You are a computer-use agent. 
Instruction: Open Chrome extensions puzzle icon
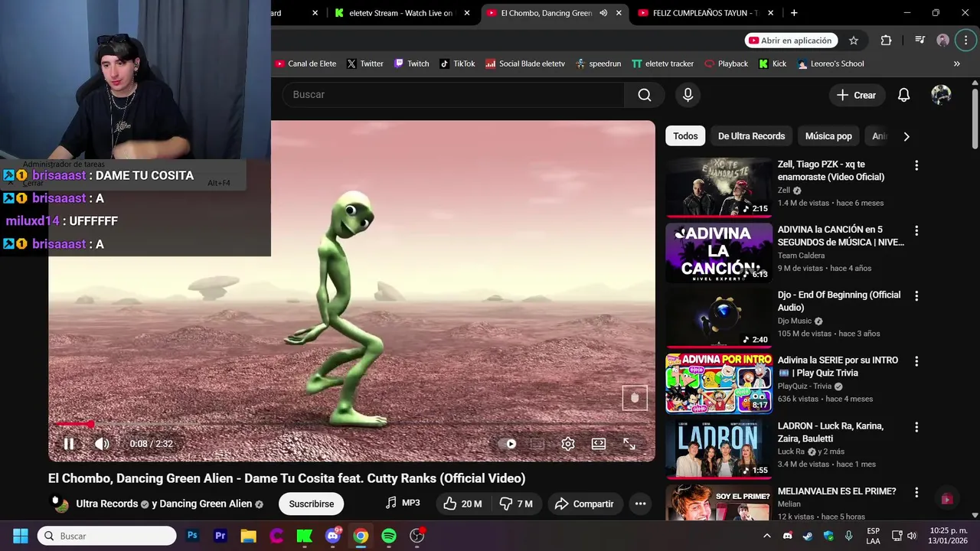886,41
